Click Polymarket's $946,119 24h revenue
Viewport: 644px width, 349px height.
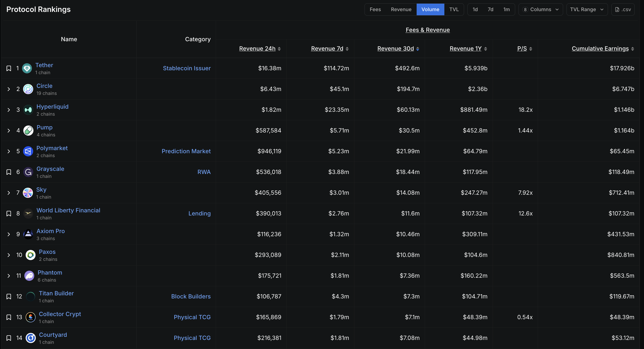269,151
